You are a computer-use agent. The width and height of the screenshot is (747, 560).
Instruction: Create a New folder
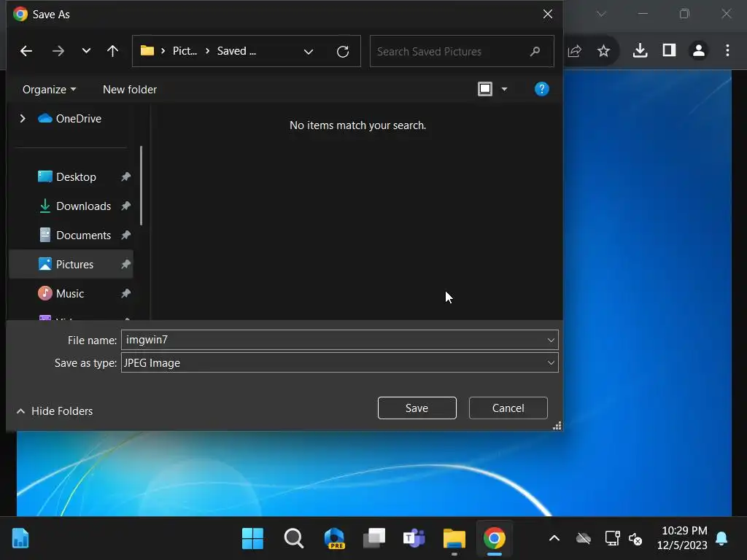(130, 90)
